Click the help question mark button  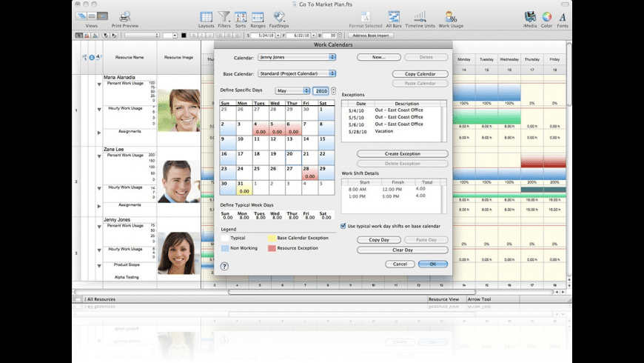224,266
